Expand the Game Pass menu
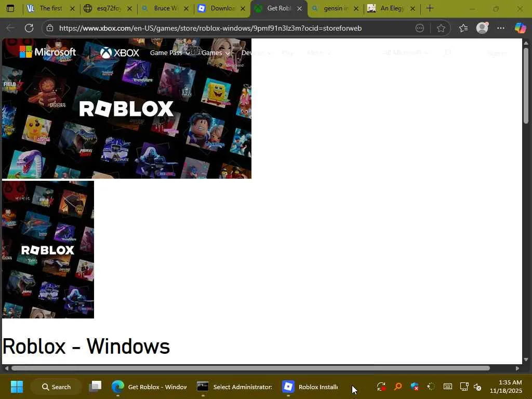Viewport: 532px width, 399px height. [x=169, y=52]
